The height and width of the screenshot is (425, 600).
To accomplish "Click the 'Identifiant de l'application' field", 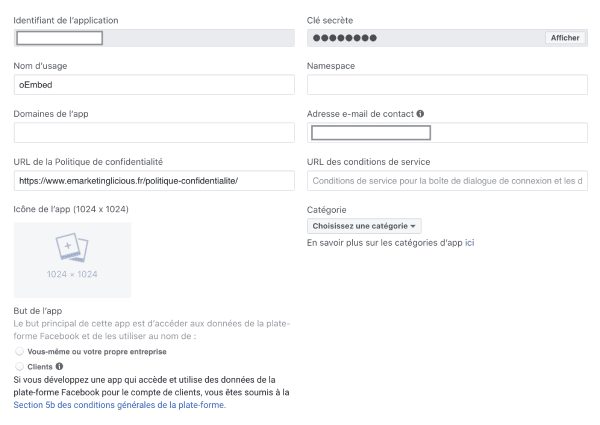I will pyautogui.click(x=154, y=38).
